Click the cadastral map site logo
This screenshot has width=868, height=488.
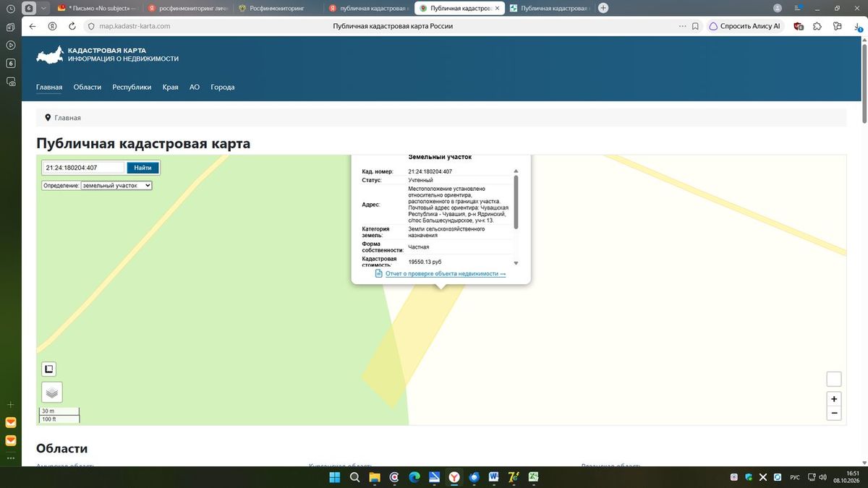(x=107, y=54)
